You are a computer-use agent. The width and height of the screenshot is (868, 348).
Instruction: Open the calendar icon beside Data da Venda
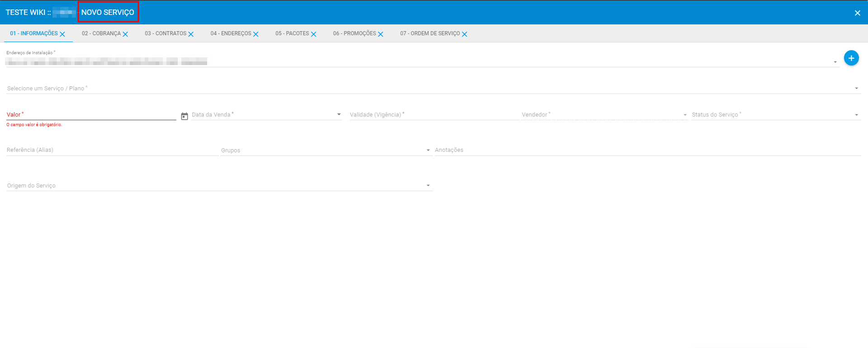[185, 116]
